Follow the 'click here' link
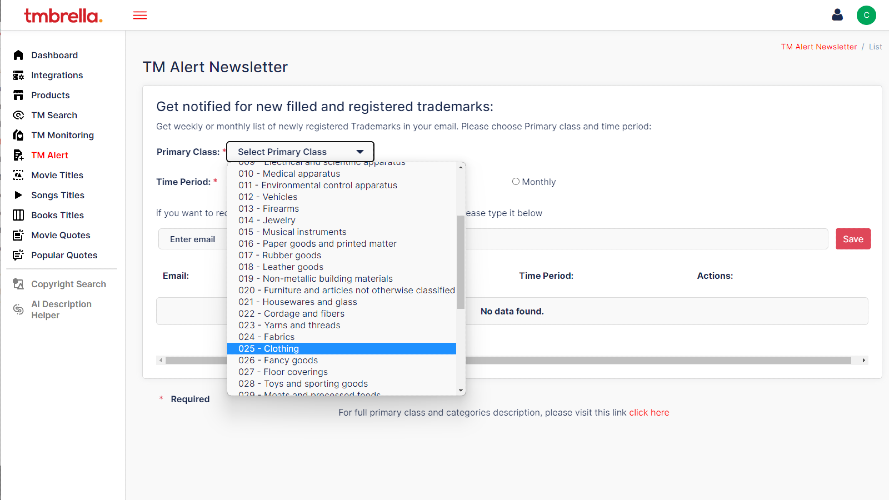This screenshot has height=500, width=889. (x=649, y=412)
